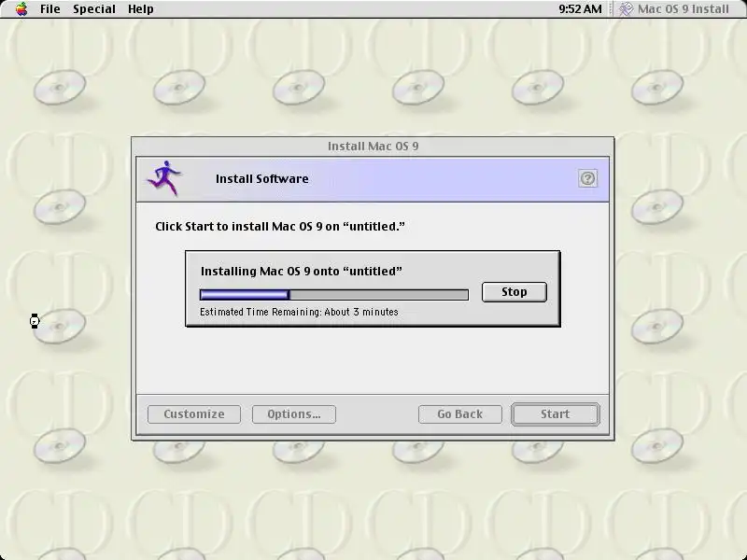Stop the installation

pyautogui.click(x=514, y=292)
